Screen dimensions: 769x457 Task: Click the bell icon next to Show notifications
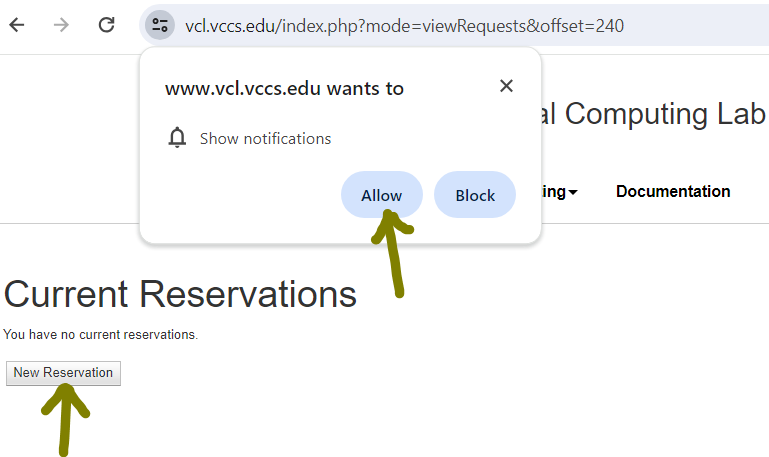(177, 138)
